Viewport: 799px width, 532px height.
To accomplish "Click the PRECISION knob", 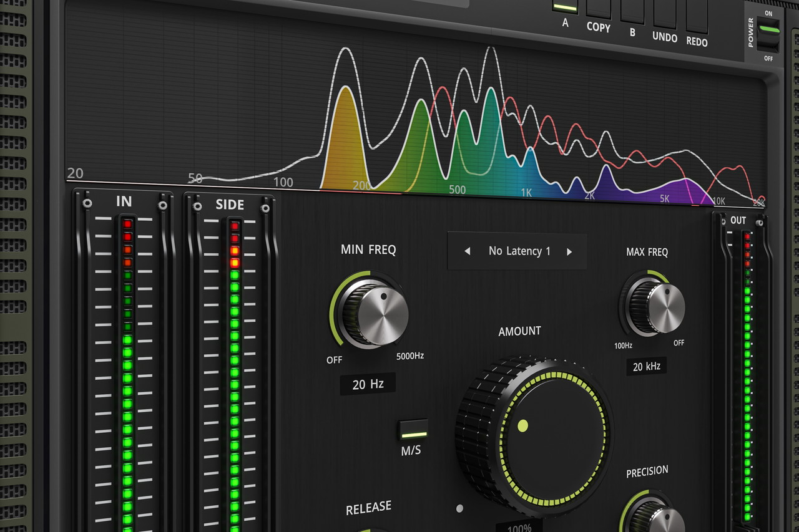I will tap(654, 518).
